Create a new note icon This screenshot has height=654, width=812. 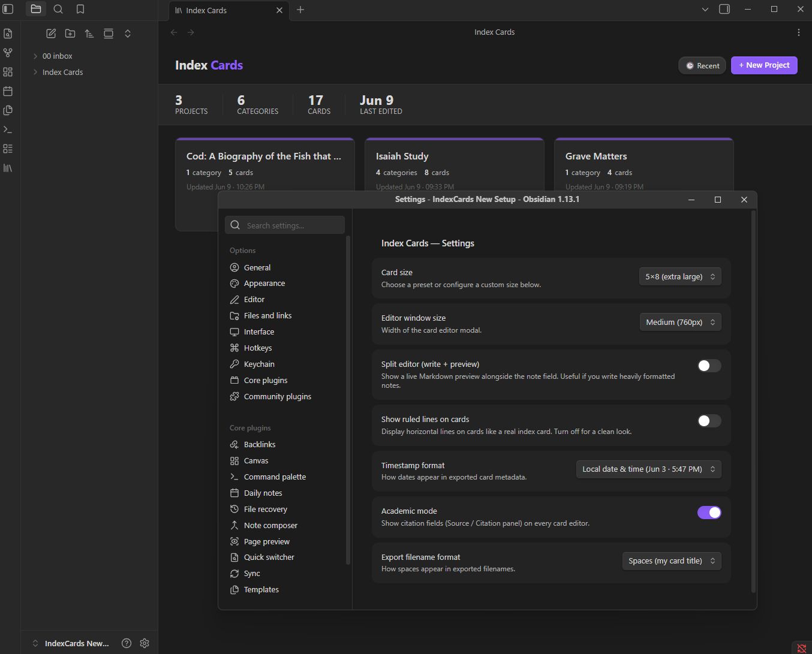click(51, 34)
